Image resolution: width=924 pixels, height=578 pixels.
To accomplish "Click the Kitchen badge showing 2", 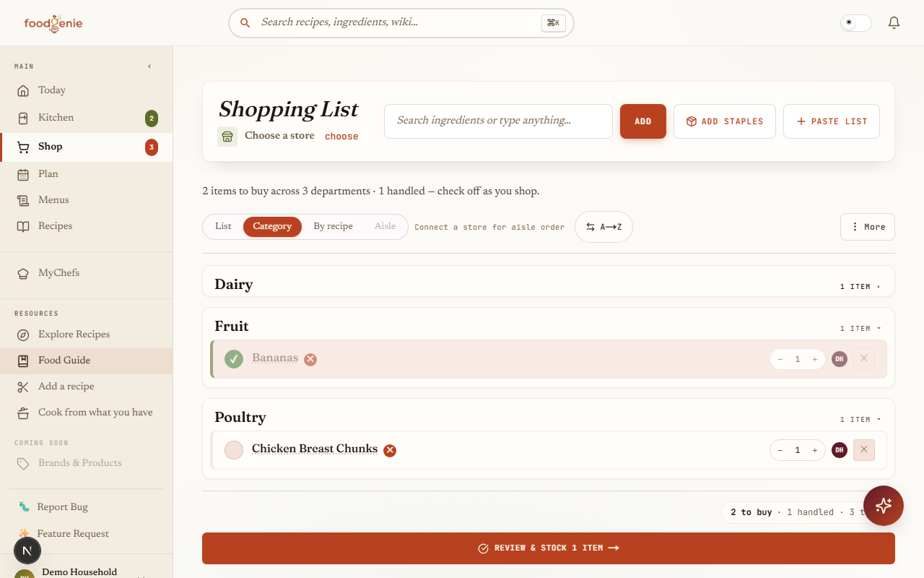I will tap(151, 118).
